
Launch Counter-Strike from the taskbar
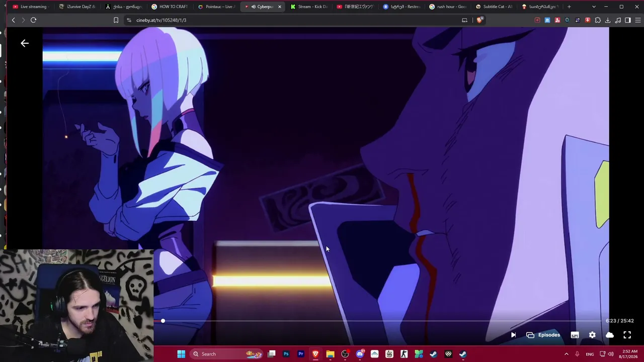click(x=404, y=354)
